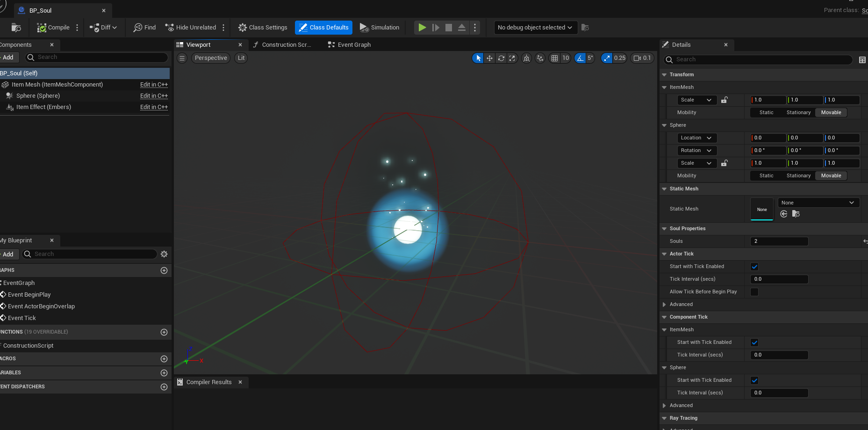868x430 pixels.
Task: Select the BP_Soul tab
Action: (x=40, y=10)
